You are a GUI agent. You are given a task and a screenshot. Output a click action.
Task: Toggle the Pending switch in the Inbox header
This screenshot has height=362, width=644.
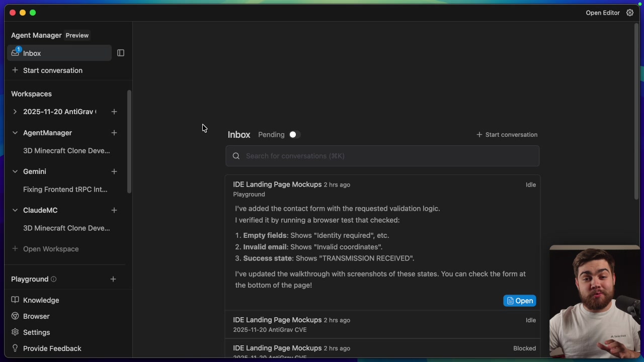pyautogui.click(x=293, y=134)
